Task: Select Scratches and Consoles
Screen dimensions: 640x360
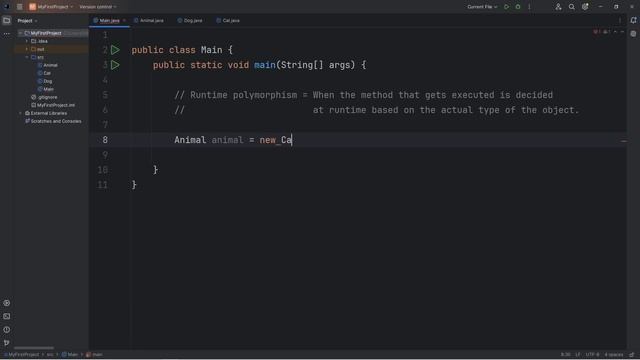Action: point(53,121)
